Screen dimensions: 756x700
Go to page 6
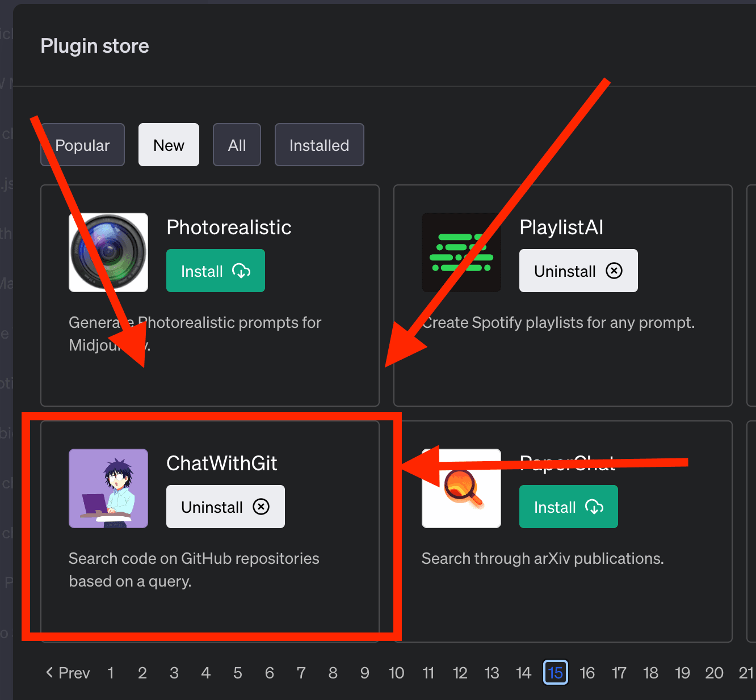coord(270,673)
